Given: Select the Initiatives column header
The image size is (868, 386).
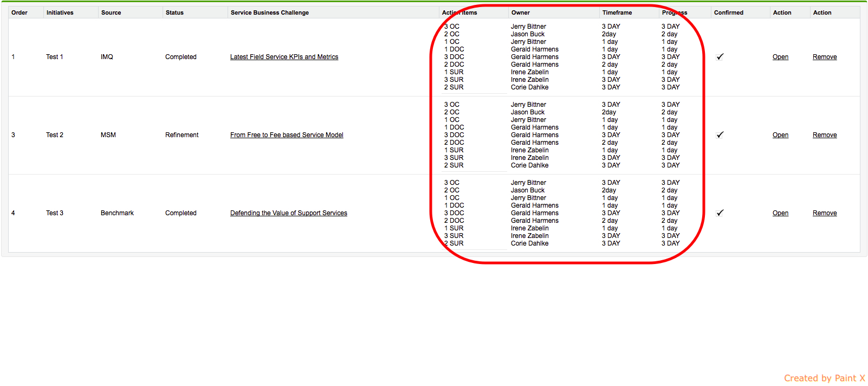Looking at the screenshot, I should pyautogui.click(x=60, y=12).
